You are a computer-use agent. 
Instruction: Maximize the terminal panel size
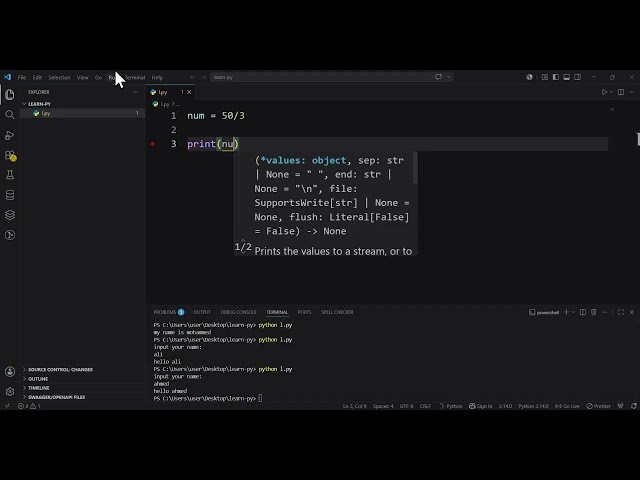click(621, 312)
